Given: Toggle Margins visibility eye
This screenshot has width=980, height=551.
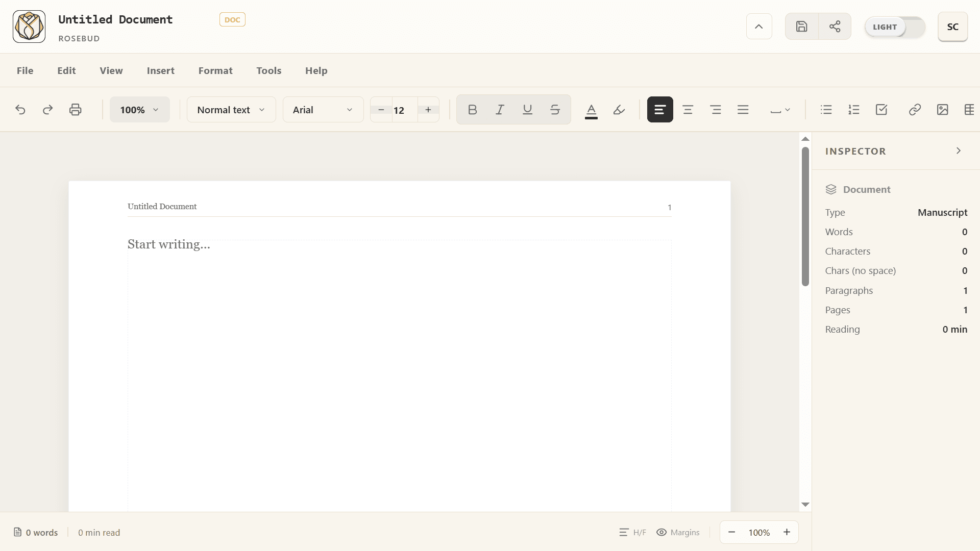Looking at the screenshot, I should point(678,533).
